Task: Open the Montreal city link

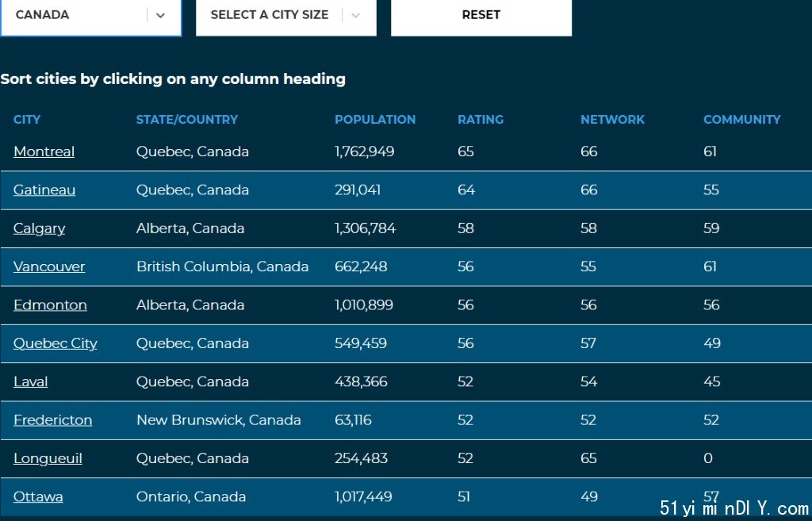Action: (44, 151)
